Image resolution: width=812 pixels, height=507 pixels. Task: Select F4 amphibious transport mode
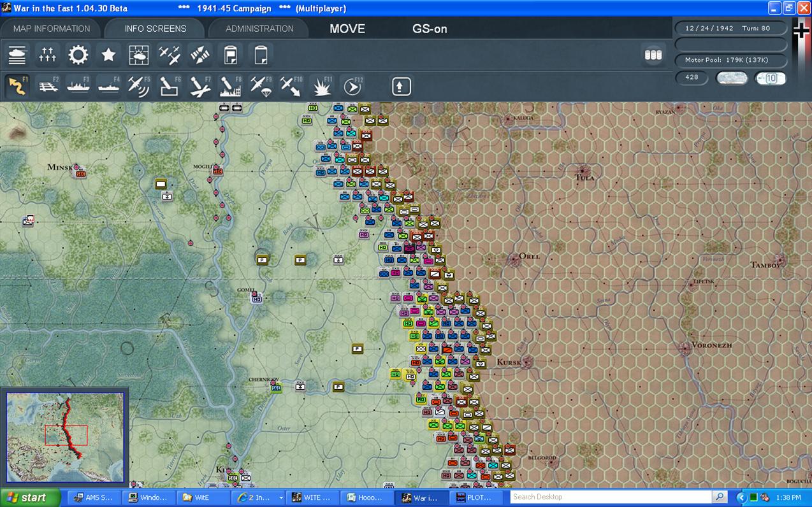tap(108, 86)
